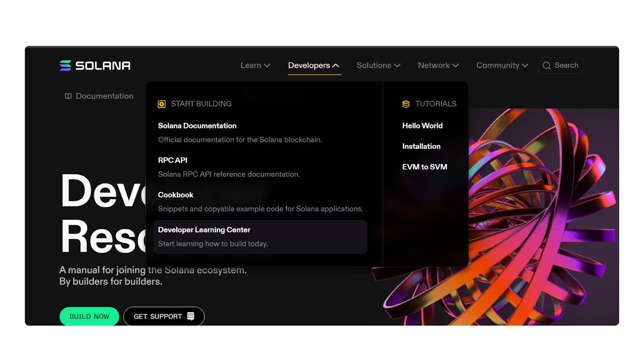Click the GET SUPPORT button
The width and height of the screenshot is (644, 362).
(164, 317)
